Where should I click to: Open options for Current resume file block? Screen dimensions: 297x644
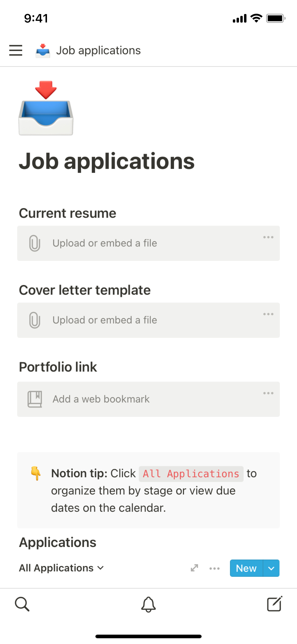coord(268,237)
